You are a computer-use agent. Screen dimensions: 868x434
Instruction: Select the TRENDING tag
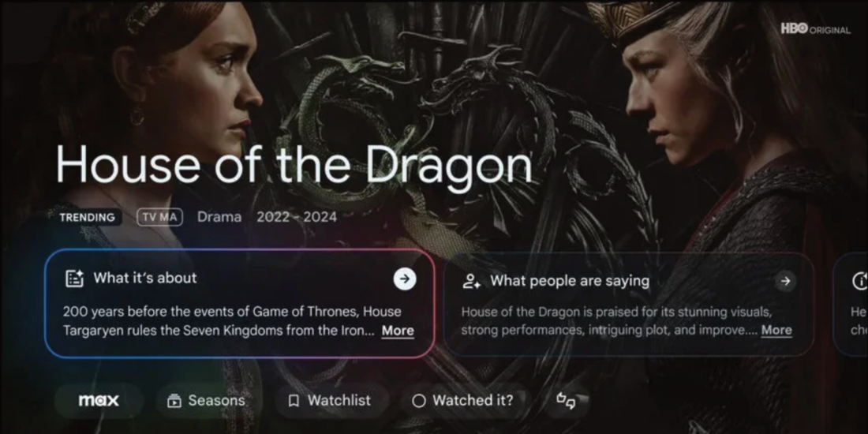point(88,218)
